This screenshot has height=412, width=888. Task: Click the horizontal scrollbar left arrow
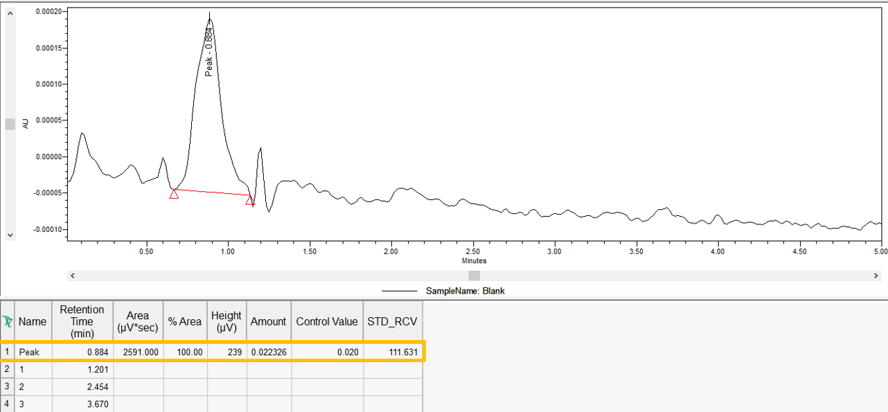coord(72,275)
